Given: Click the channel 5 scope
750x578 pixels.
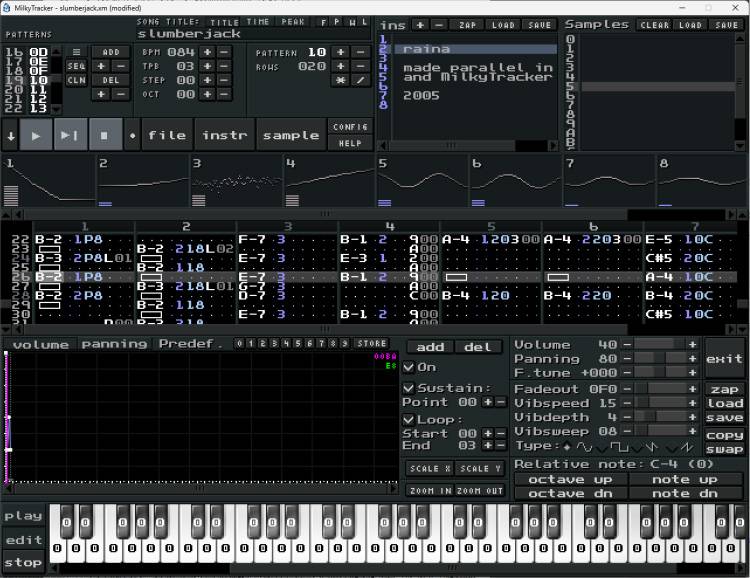Looking at the screenshot, I should coord(422,181).
